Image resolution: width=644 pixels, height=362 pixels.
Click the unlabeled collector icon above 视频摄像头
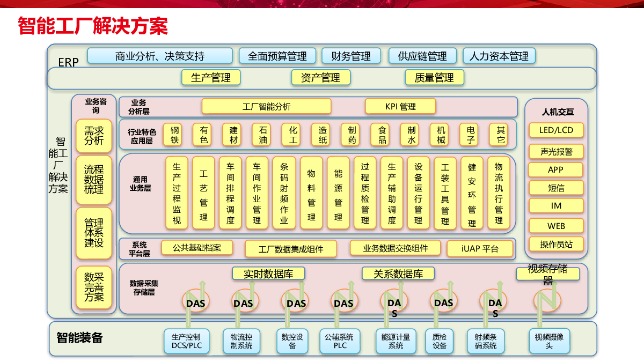(x=547, y=301)
